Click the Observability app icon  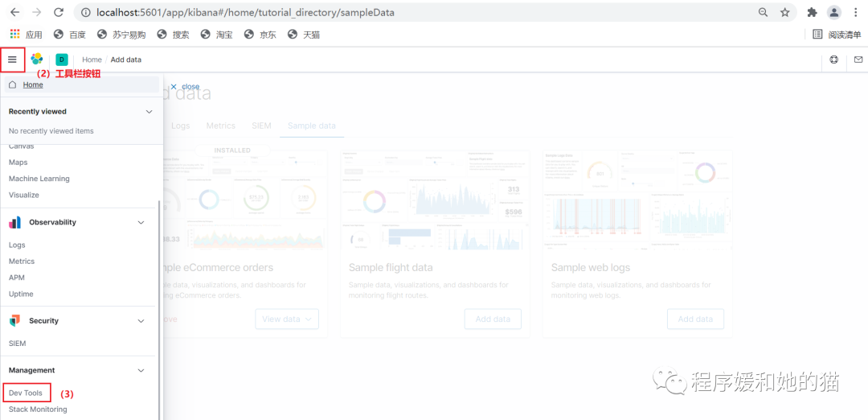15,222
